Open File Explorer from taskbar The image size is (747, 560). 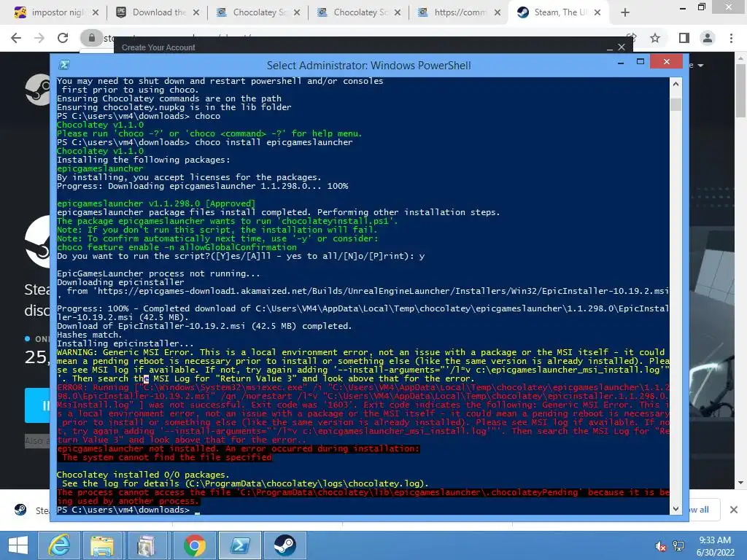(x=102, y=545)
